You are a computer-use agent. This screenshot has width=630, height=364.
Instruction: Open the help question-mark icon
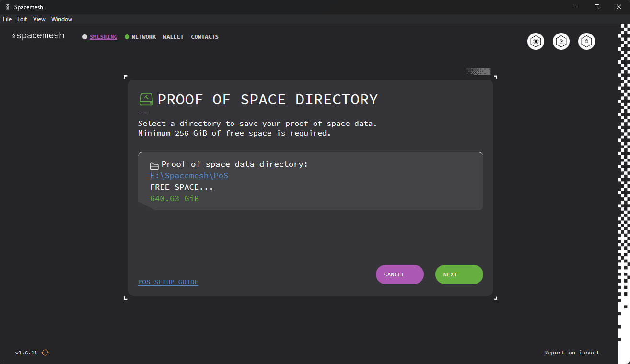(x=561, y=42)
